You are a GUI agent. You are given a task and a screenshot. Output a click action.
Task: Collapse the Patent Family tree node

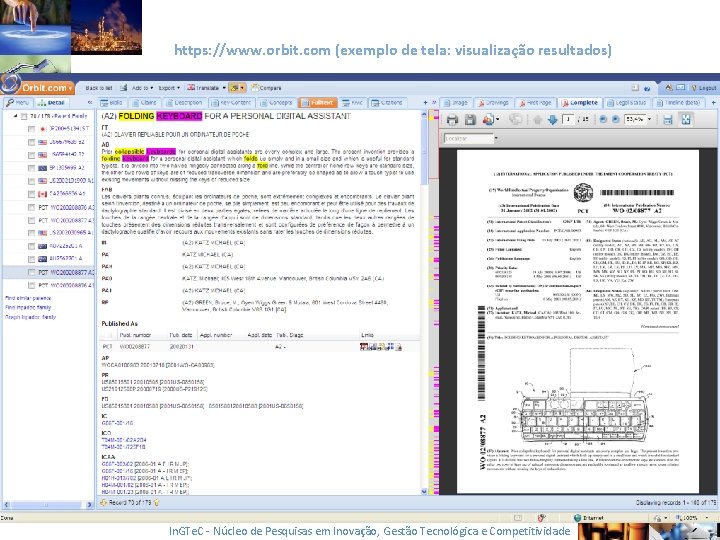tap(16, 116)
